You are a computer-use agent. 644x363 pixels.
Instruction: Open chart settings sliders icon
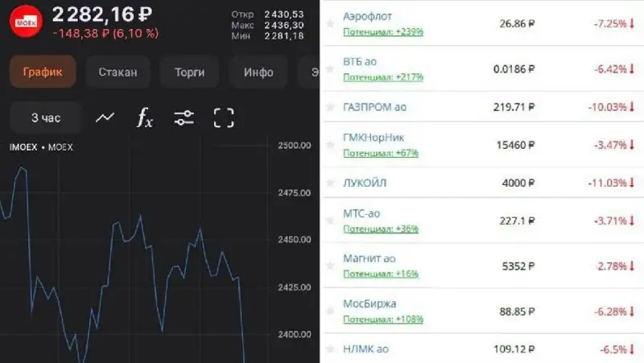tap(184, 118)
